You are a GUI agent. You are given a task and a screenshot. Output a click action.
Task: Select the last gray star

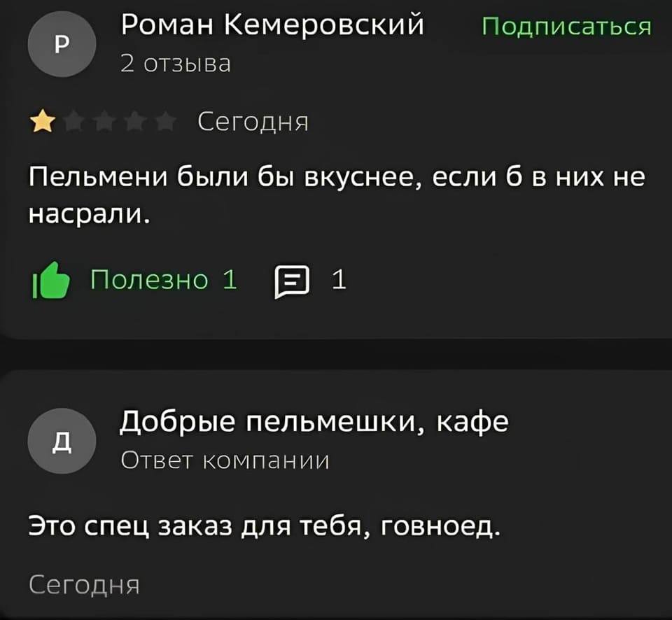pyautogui.click(x=167, y=120)
